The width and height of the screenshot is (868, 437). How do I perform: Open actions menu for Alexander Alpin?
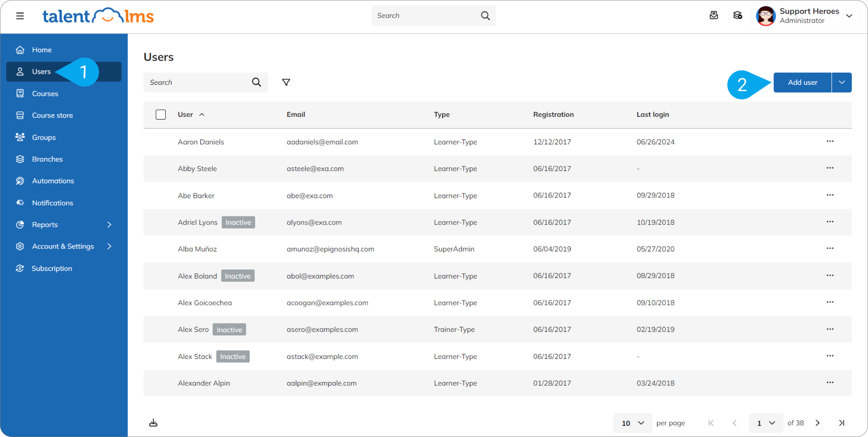[830, 383]
